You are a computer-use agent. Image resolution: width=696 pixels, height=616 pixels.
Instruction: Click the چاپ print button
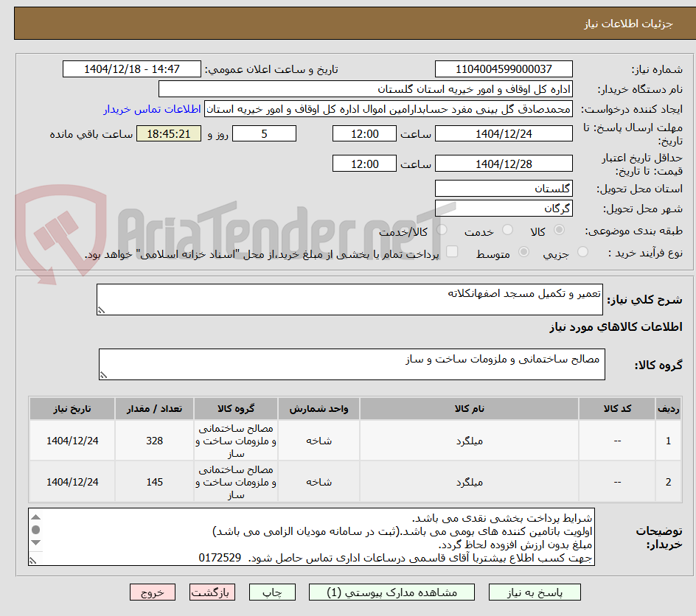point(272,592)
